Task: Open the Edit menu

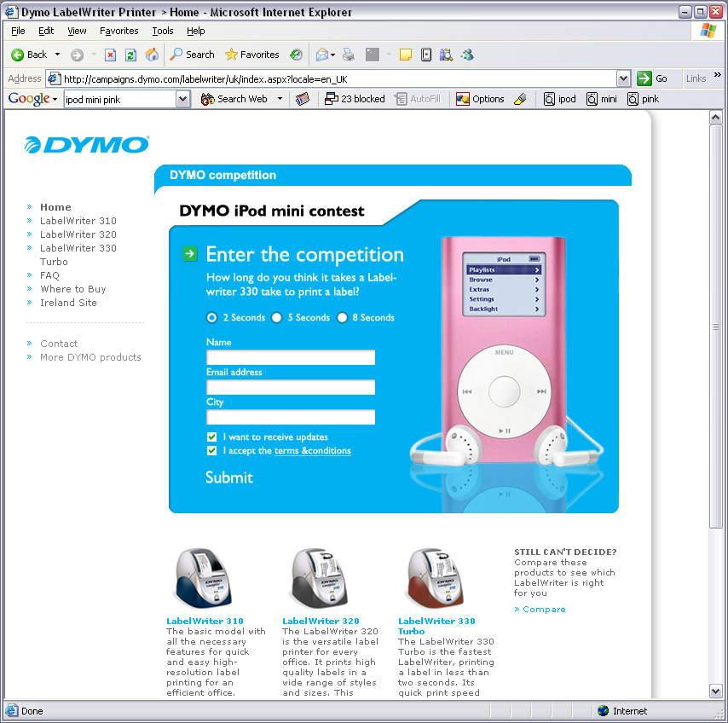Action: coord(46,31)
